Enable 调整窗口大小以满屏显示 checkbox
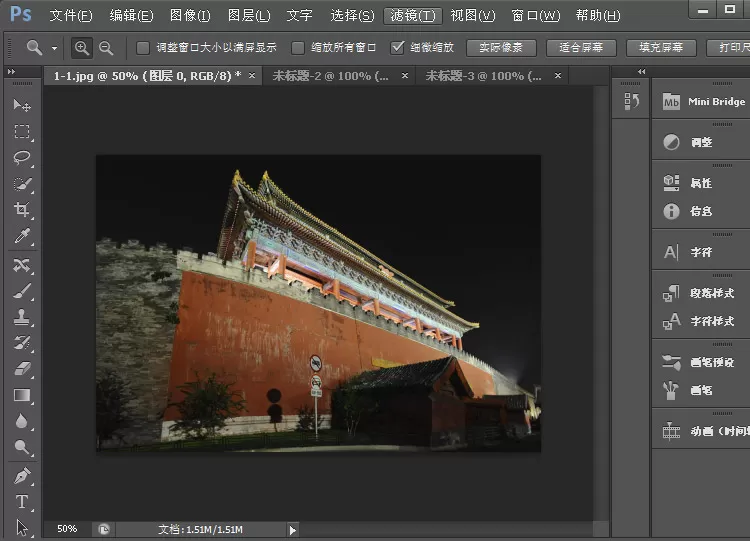 click(x=143, y=48)
